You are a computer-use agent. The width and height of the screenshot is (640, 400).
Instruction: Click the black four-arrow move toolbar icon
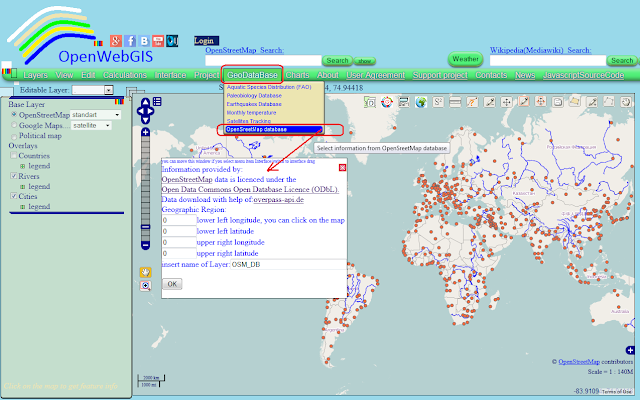coord(507,102)
